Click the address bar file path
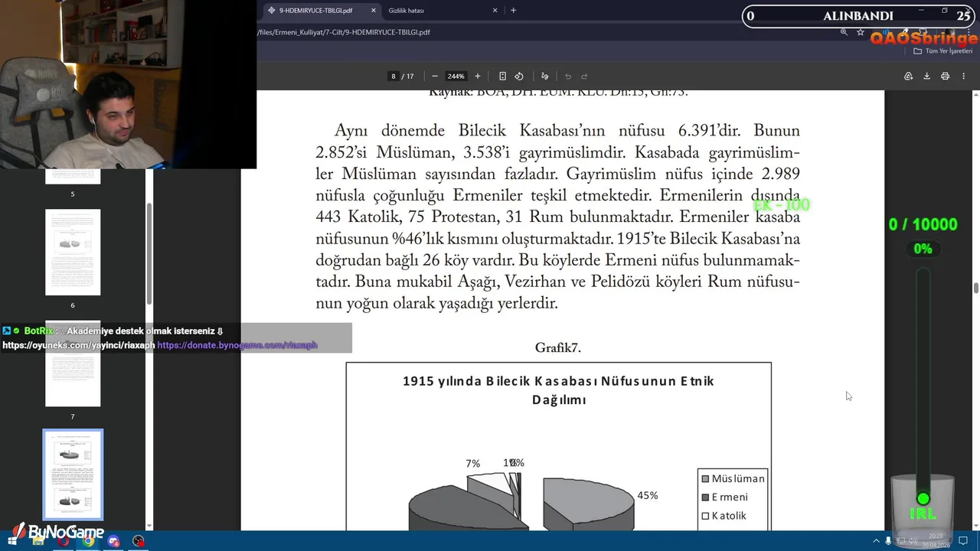This screenshot has width=980, height=551. 344,32
